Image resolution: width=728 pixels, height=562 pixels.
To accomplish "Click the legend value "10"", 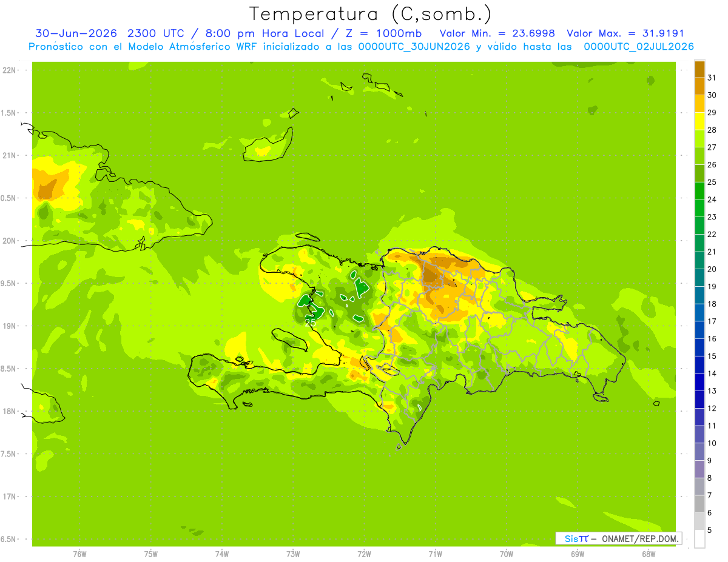I will coord(712,443).
